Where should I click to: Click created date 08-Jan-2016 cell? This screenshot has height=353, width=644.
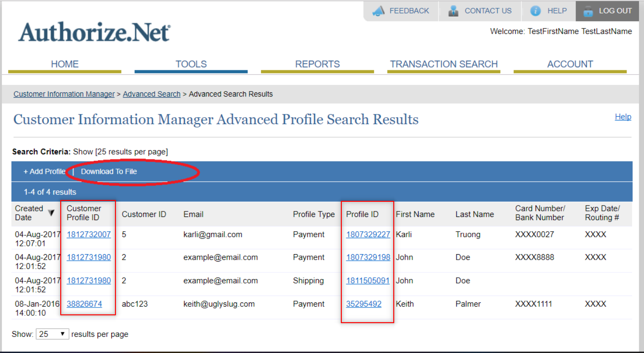(38, 308)
